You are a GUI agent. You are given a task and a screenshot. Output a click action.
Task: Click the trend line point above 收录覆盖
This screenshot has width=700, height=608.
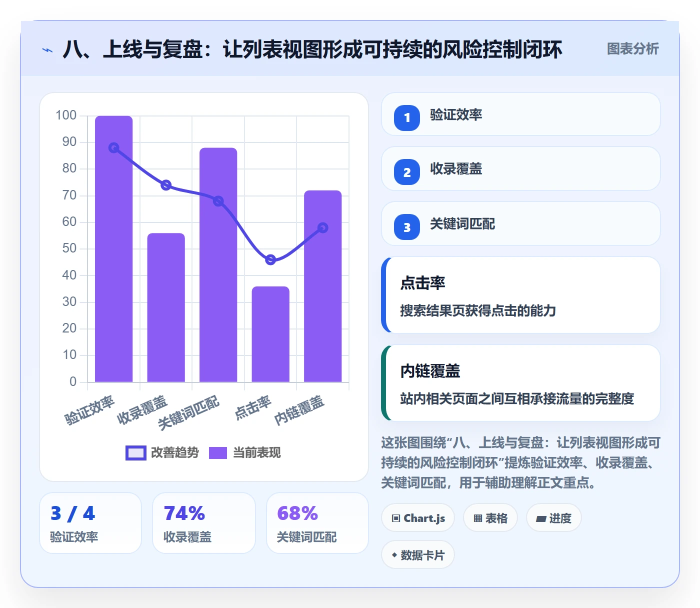pos(166,185)
